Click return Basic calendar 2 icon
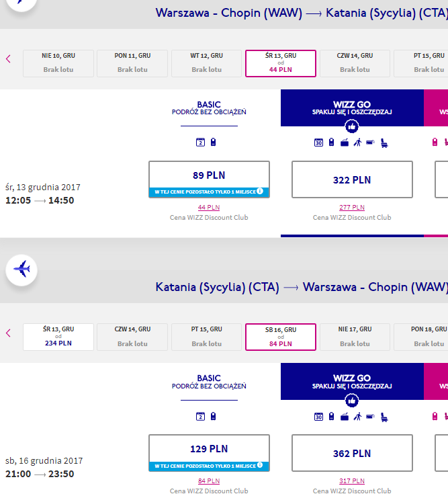The image size is (448, 496). 200,417
